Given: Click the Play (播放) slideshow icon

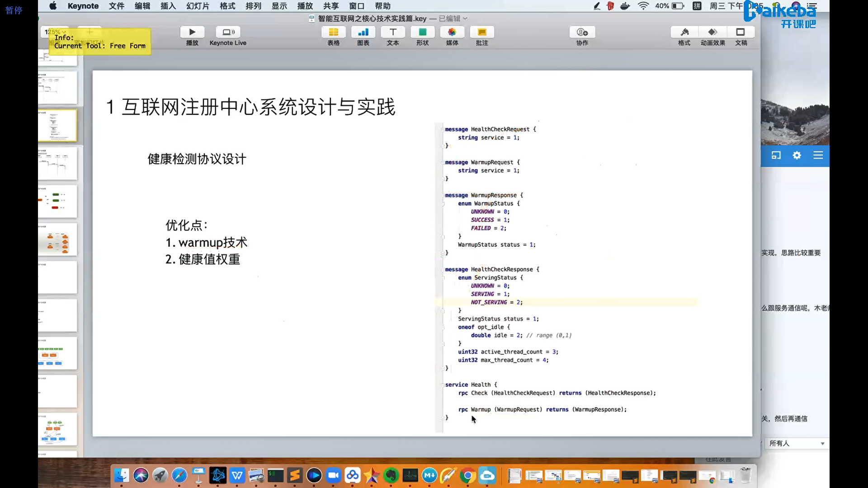Looking at the screenshot, I should pos(192,32).
